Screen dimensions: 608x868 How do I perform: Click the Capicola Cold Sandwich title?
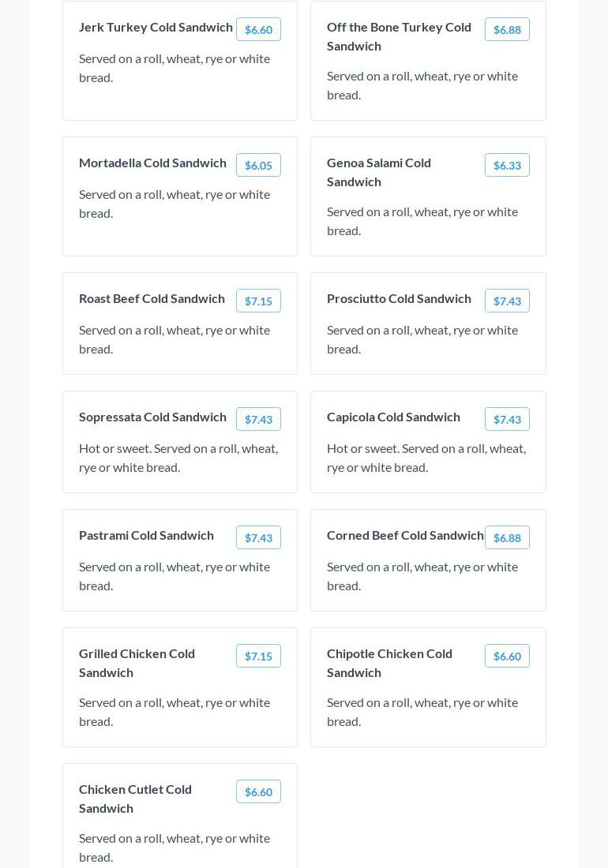(393, 417)
